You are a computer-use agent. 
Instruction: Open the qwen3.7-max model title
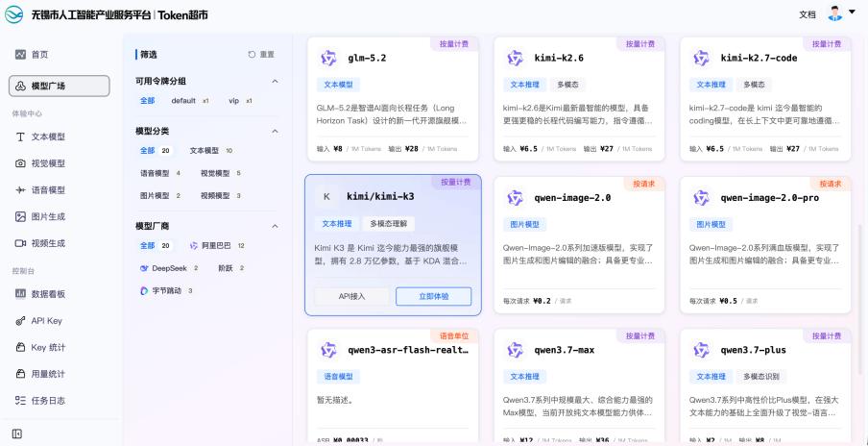point(564,350)
